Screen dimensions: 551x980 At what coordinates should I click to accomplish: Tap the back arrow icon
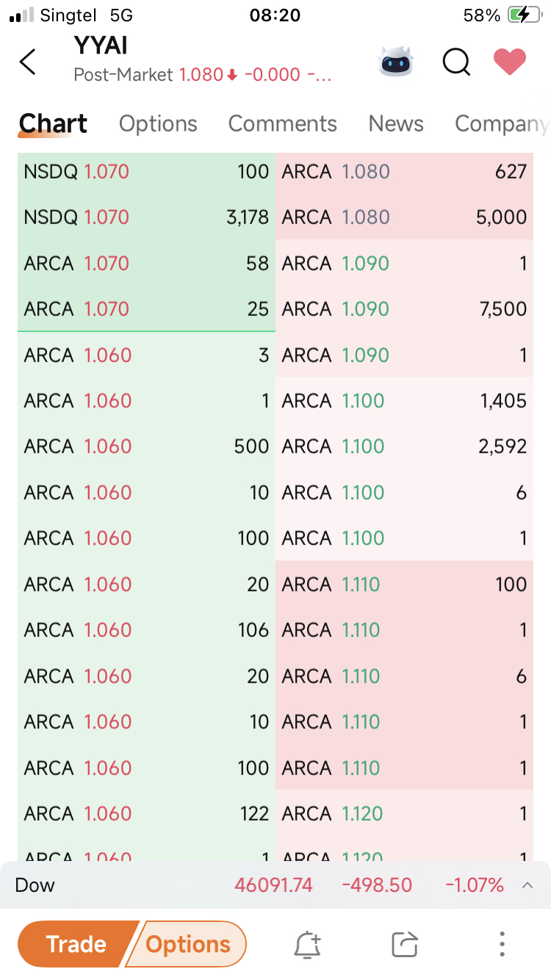pyautogui.click(x=28, y=62)
